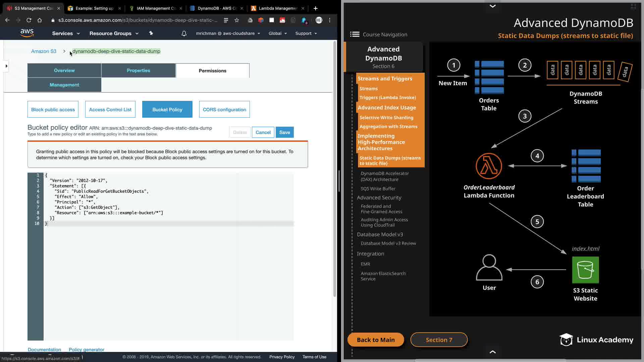This screenshot has width=644, height=362.
Task: Click the S3 Static Website bucket icon
Action: point(585,270)
